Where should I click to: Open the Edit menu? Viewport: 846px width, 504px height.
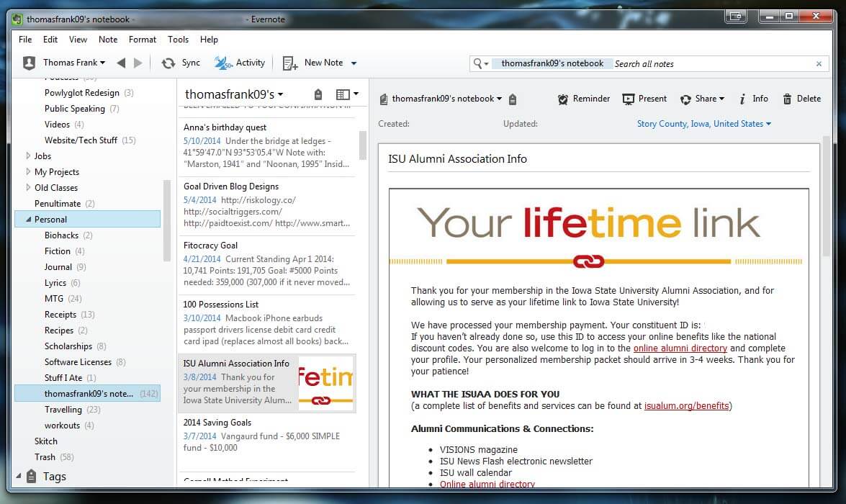pos(50,40)
